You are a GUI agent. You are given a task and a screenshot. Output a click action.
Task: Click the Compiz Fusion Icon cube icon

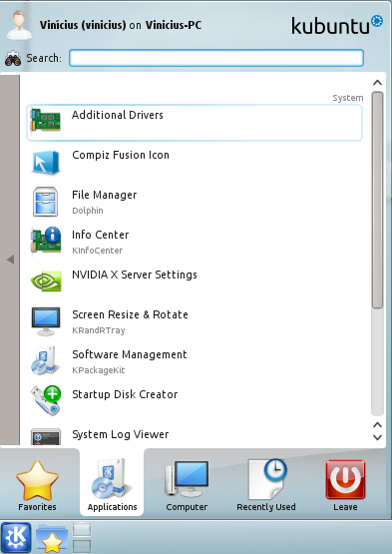46,162
